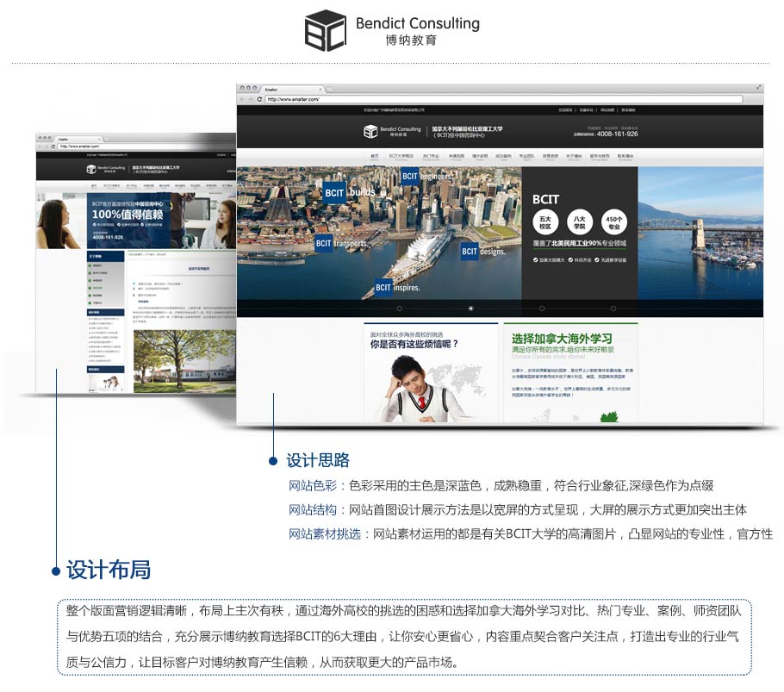Click the 450个专业 circular badge
The width and height of the screenshot is (784, 692).
(x=615, y=222)
